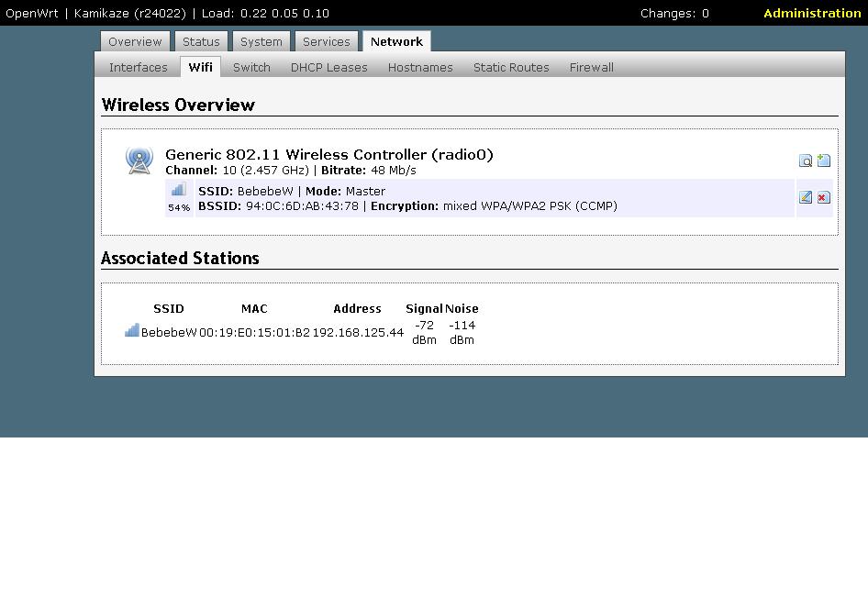
Task: Go to the Services tab
Action: pos(326,41)
